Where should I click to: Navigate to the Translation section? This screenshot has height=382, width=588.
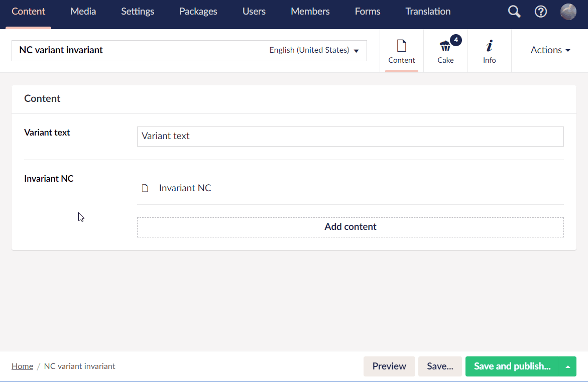click(428, 11)
